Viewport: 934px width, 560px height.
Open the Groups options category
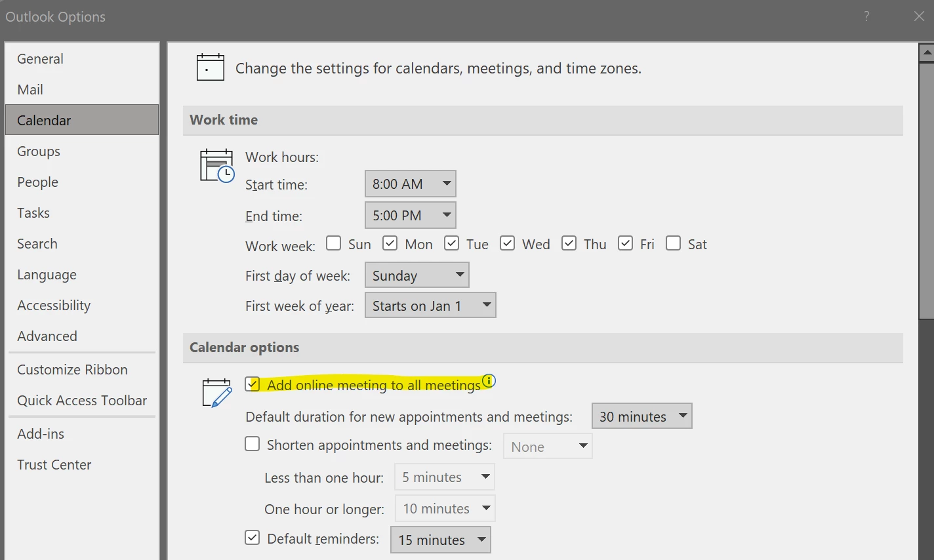coord(82,151)
